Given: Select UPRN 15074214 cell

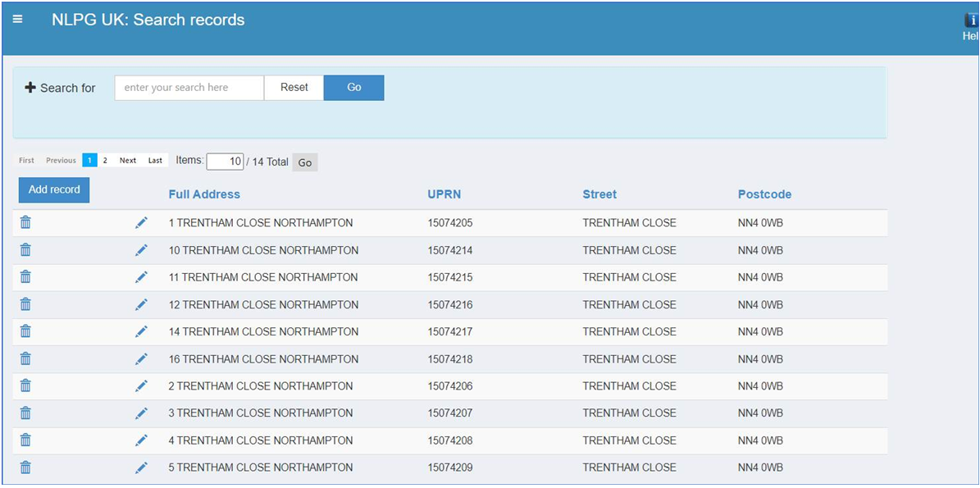Looking at the screenshot, I should pos(450,250).
